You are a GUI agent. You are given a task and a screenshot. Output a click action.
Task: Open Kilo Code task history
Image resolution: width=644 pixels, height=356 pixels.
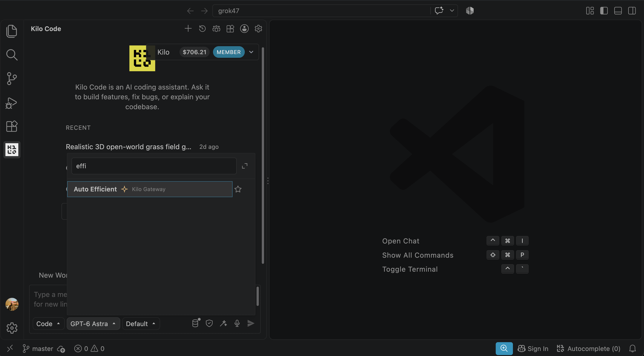coord(202,28)
